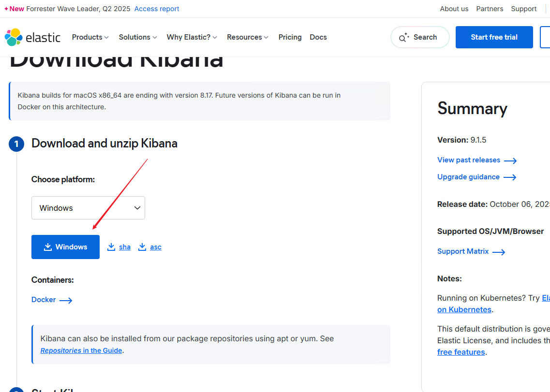Click the download icon beside sha

111,247
